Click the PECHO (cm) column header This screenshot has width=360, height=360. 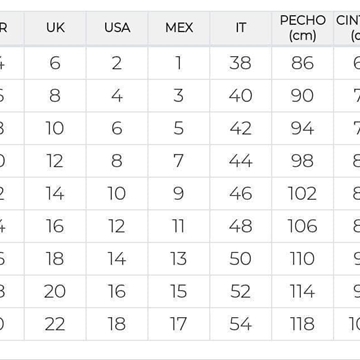click(302, 28)
